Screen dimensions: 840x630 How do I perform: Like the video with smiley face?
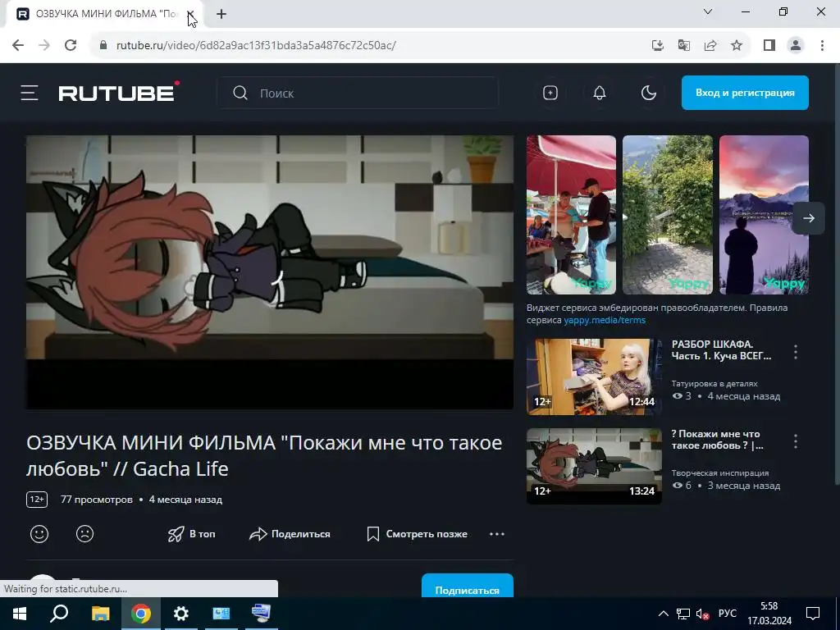(39, 533)
